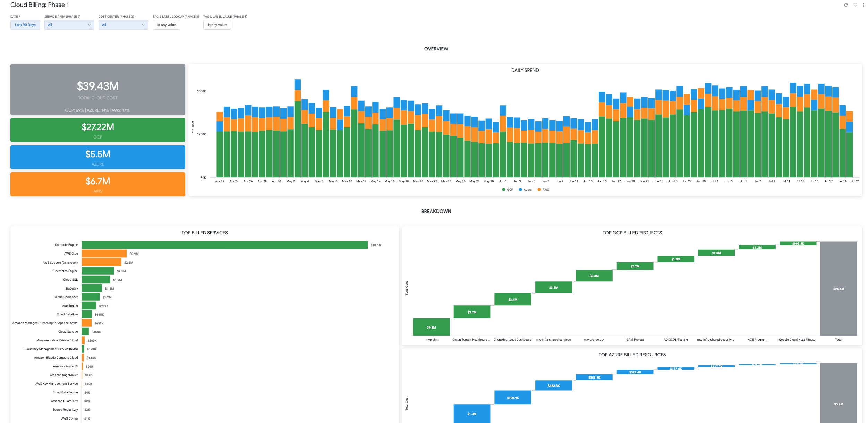Viewport: 868px width, 423px height.
Task: Click the orange $6.7M AWS tile
Action: click(x=98, y=184)
